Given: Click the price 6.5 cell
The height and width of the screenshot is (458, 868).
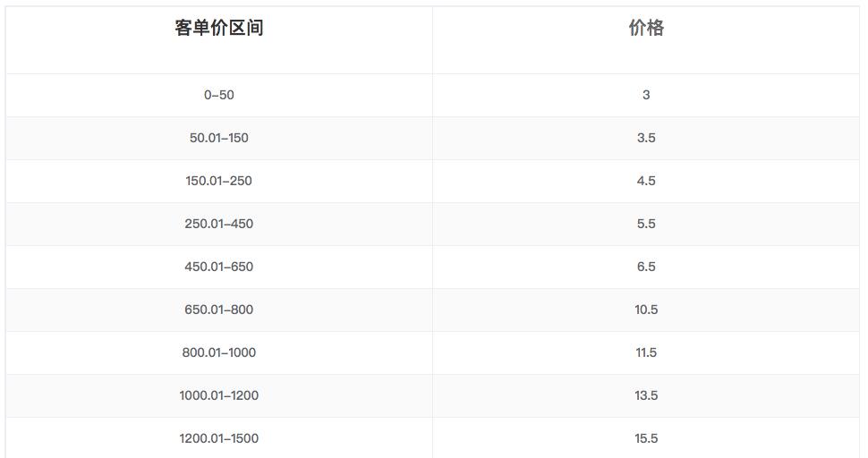Looking at the screenshot, I should tap(646, 267).
